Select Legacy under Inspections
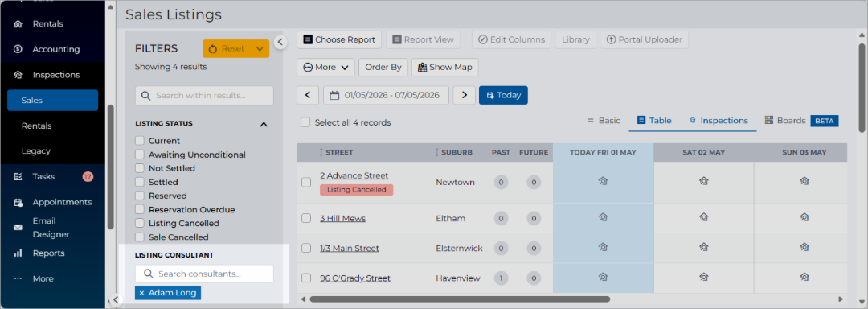The width and height of the screenshot is (868, 309). click(x=36, y=151)
